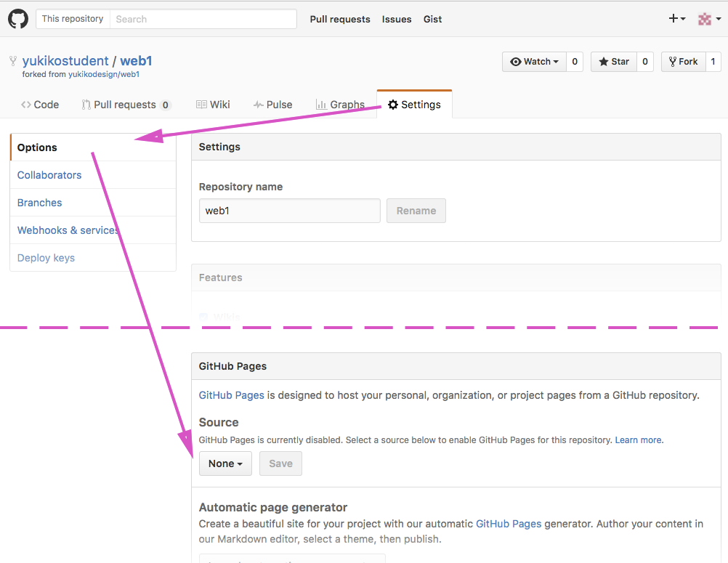Viewport: 728px width, 563px height.
Task: Go to the Wiki tab
Action: pos(213,105)
